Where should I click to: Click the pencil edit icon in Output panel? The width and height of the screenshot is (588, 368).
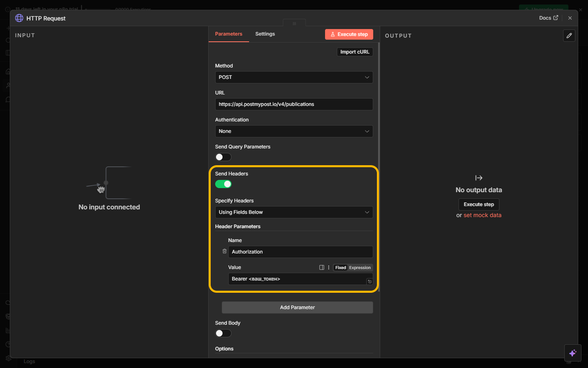(x=569, y=36)
